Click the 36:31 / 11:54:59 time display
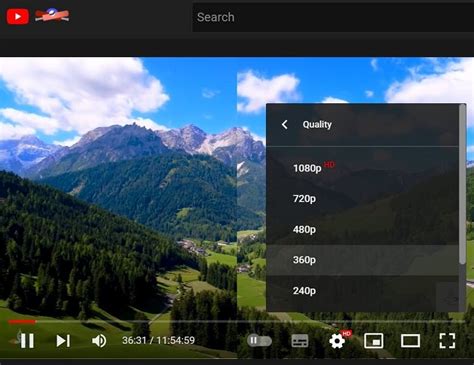 coord(158,340)
